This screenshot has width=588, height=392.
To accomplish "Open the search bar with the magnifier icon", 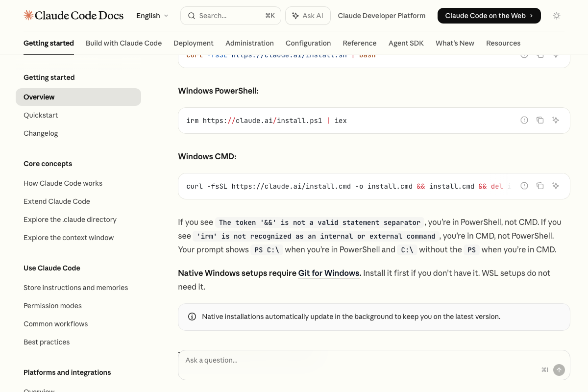I will [x=192, y=15].
